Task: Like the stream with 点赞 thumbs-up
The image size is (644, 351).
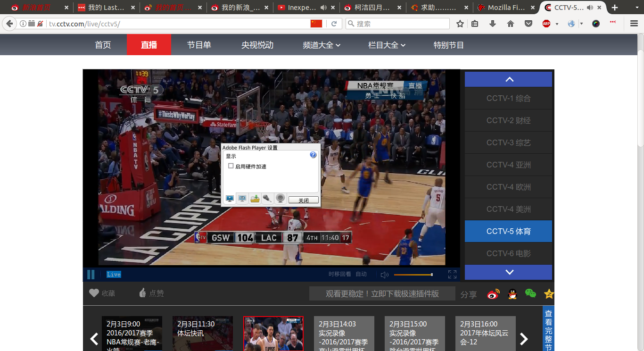Action: click(151, 293)
